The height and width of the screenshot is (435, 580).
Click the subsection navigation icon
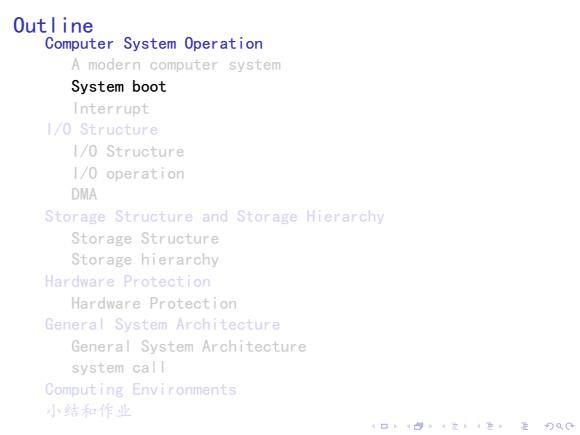(x=455, y=426)
